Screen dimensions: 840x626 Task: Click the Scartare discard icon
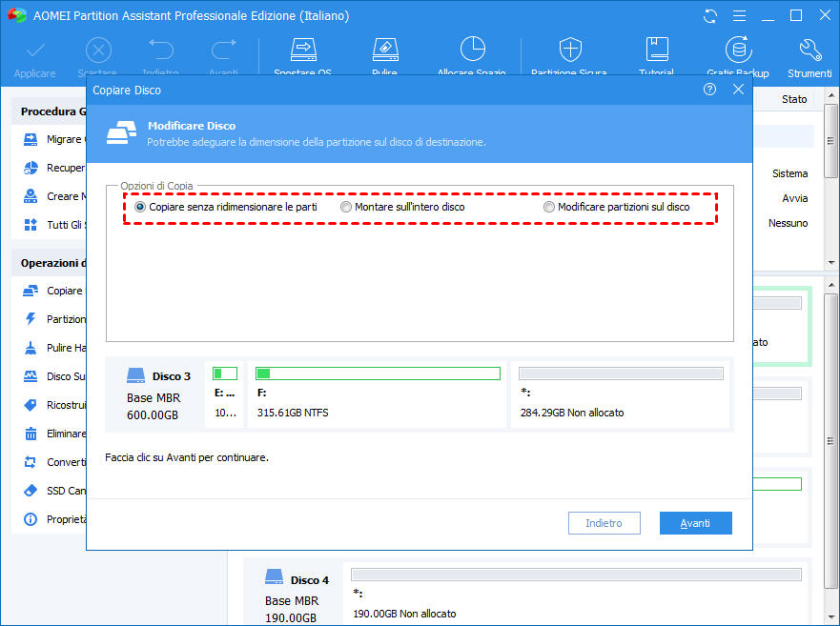tap(98, 50)
